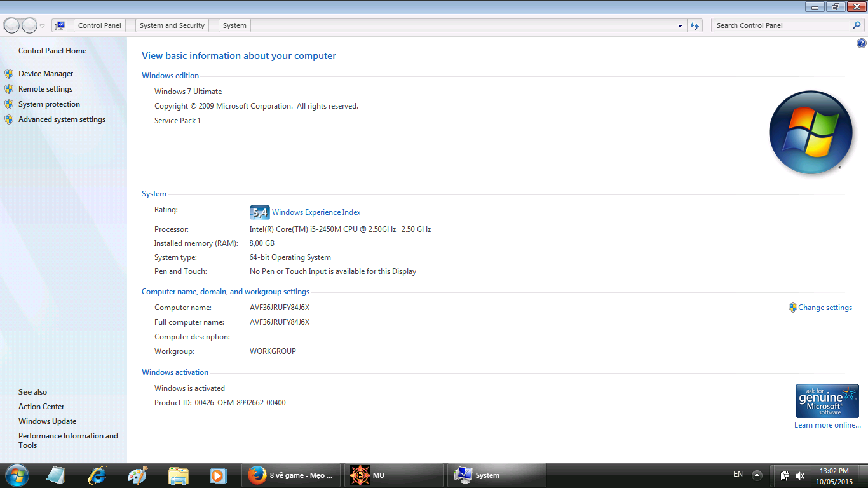This screenshot has height=488, width=868.
Task: Click the 8,00 GB installed memory value
Action: [262, 243]
